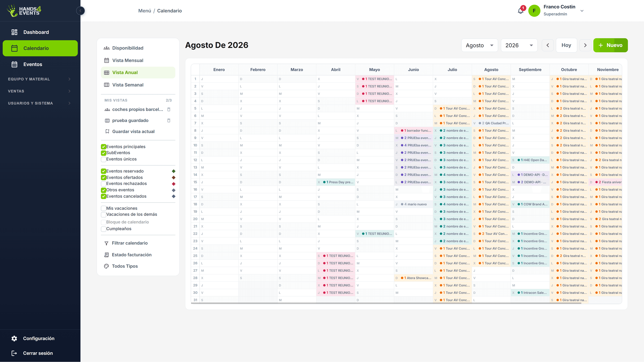Click the Eventos reservado green color diamond
Image resolution: width=644 pixels, height=362 pixels.
pyautogui.click(x=174, y=171)
